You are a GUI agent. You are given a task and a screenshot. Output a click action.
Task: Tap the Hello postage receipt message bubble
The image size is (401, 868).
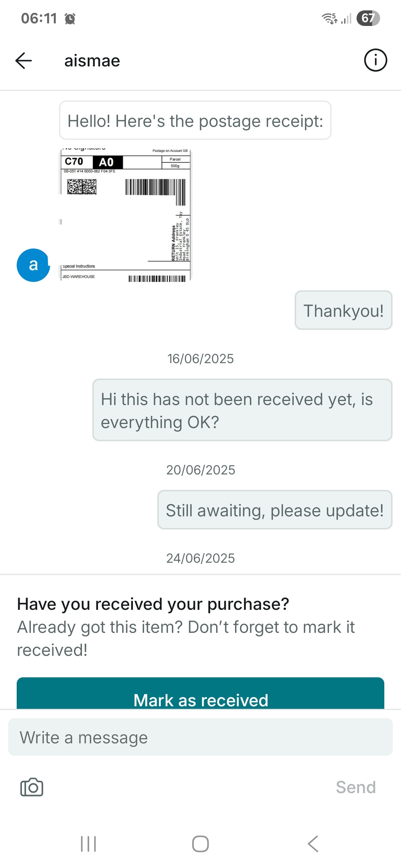tap(195, 121)
